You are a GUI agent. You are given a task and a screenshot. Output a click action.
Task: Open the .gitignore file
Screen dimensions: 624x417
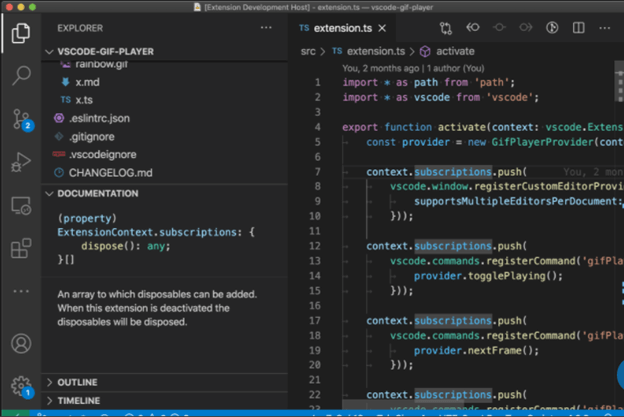click(165, 136)
